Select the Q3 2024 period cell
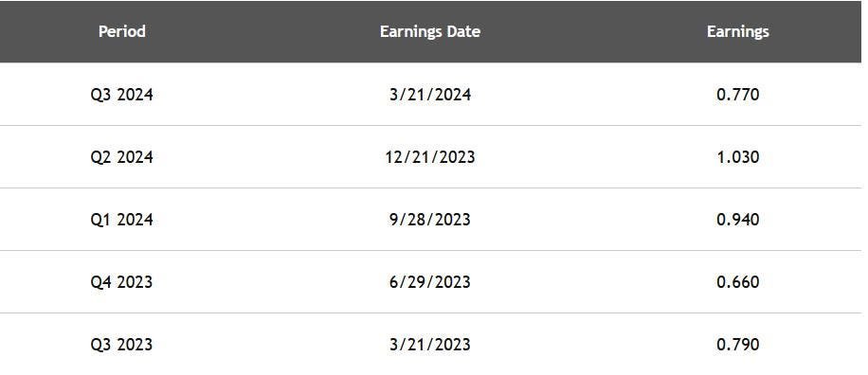 [x=122, y=95]
